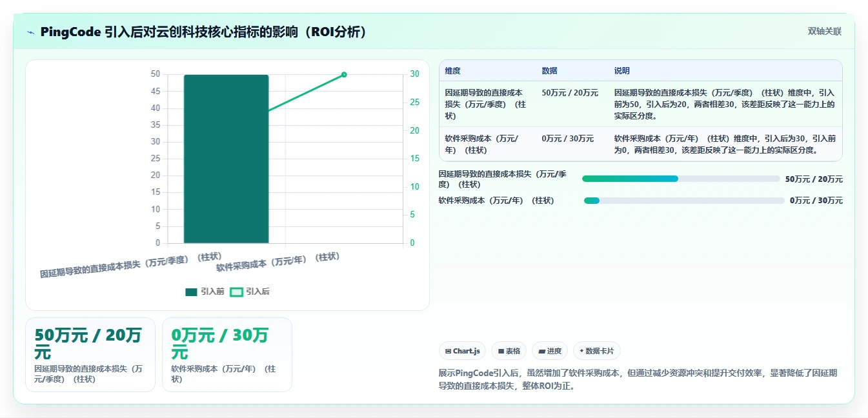Image resolution: width=868 pixels, height=418 pixels.
Task: Click the 软件采购成本 progress bar
Action: click(684, 201)
